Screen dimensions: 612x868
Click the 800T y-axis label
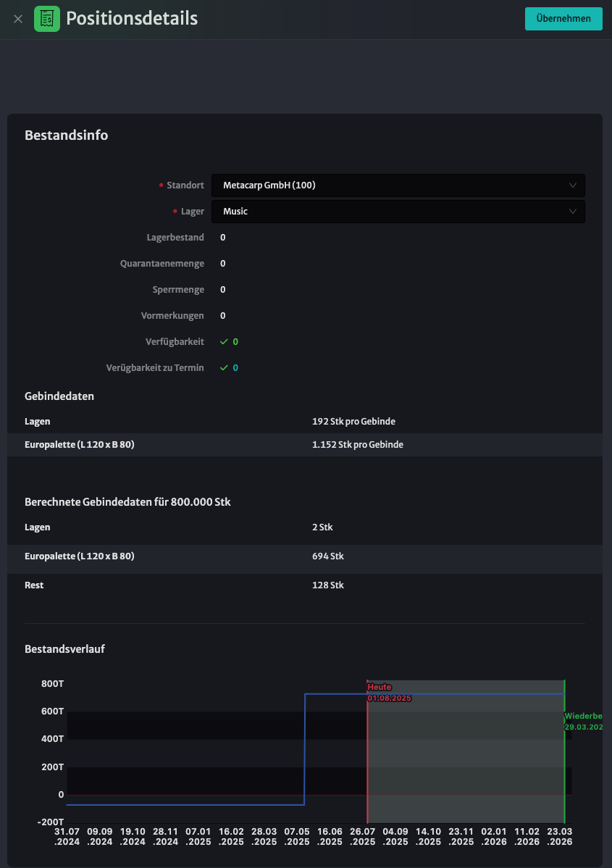53,684
